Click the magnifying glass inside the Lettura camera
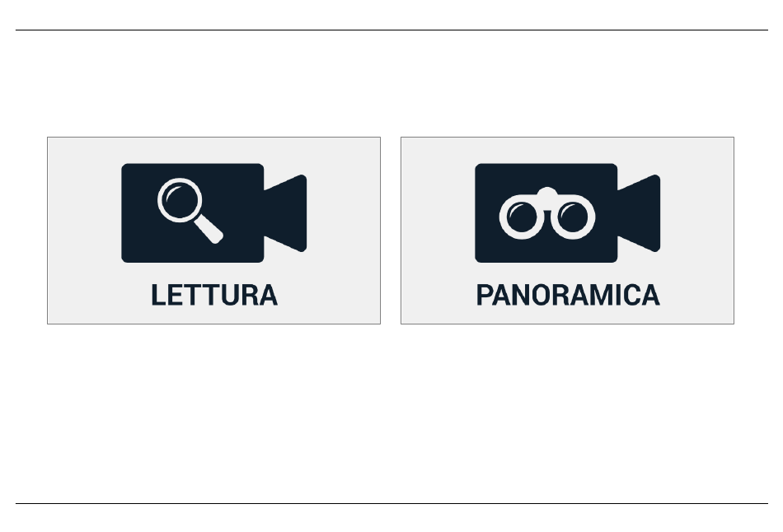The width and height of the screenshot is (783, 532). pyautogui.click(x=190, y=211)
